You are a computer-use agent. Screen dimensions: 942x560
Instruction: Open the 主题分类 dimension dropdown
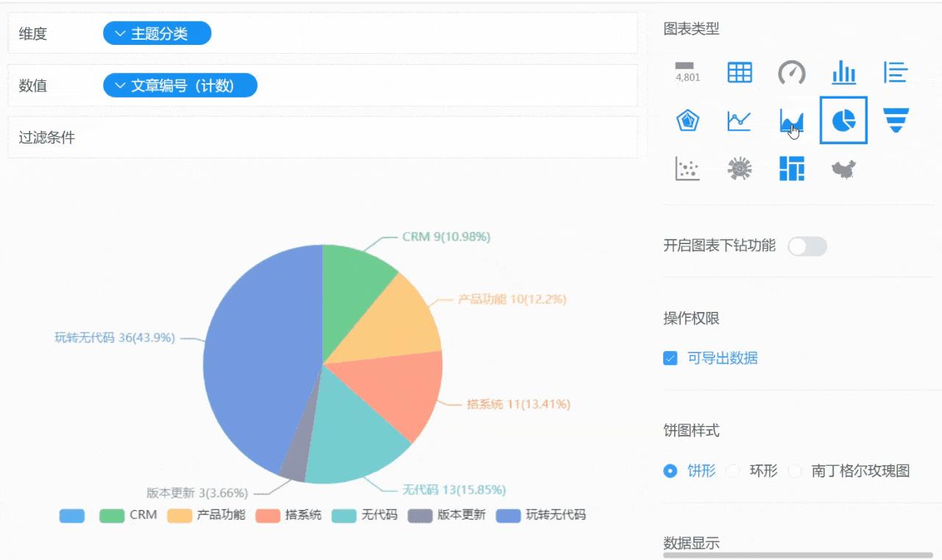157,33
